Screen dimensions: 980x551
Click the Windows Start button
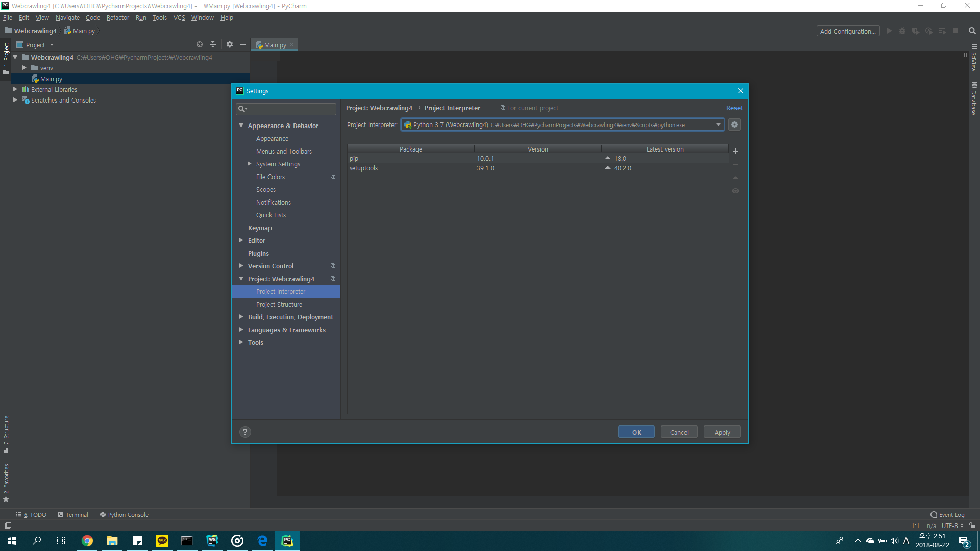coord(12,541)
